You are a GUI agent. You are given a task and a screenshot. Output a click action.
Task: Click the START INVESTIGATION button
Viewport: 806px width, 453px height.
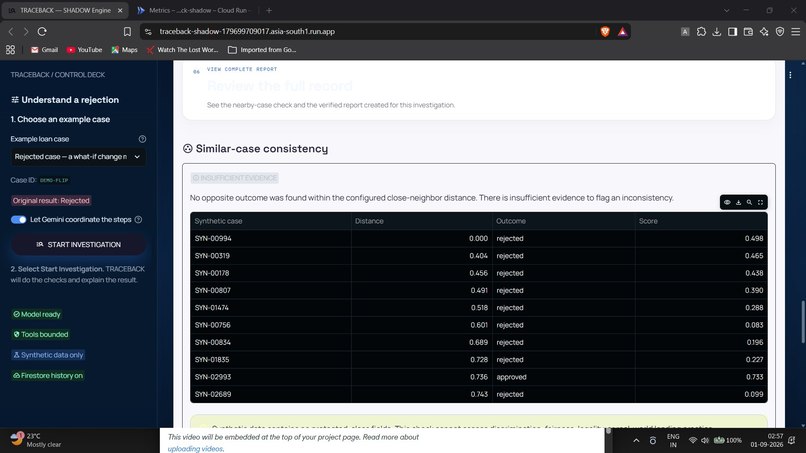tap(79, 245)
